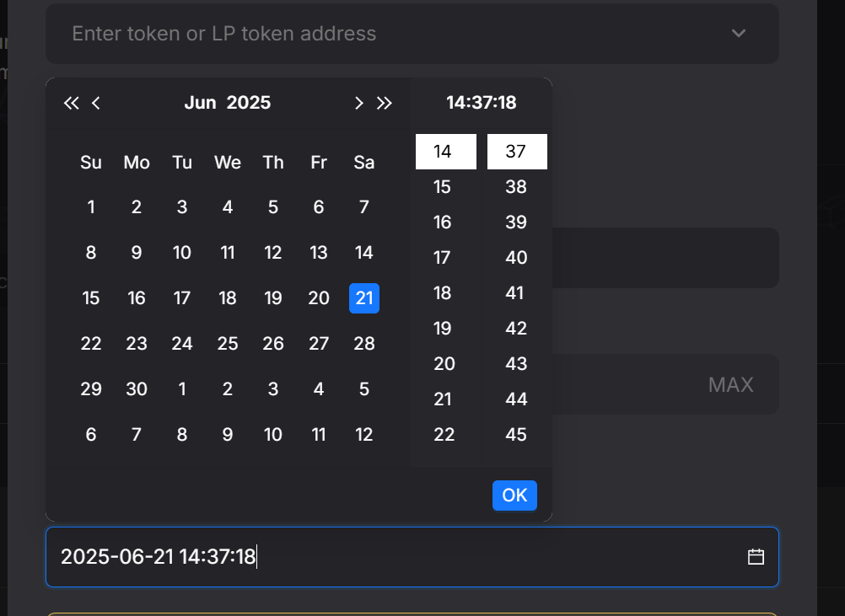This screenshot has height=616, width=845.
Task: Jump to next year with double-right arrow
Action: [385, 103]
